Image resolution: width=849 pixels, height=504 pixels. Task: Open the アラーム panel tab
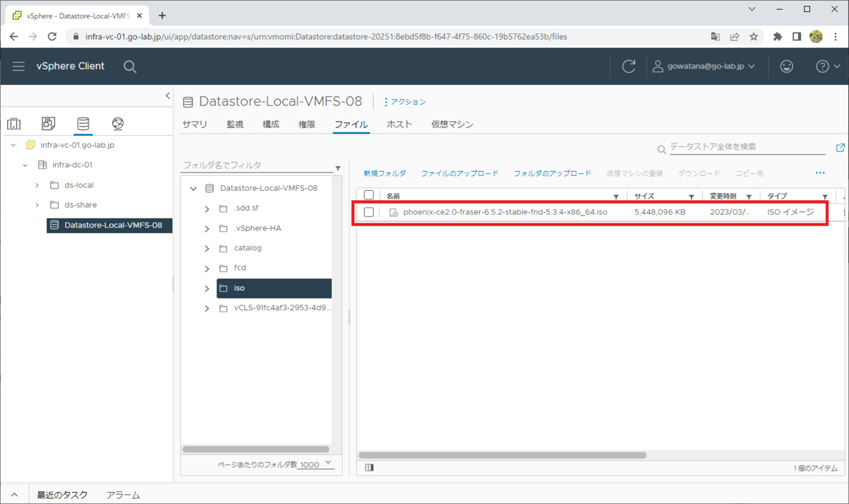coord(123,496)
